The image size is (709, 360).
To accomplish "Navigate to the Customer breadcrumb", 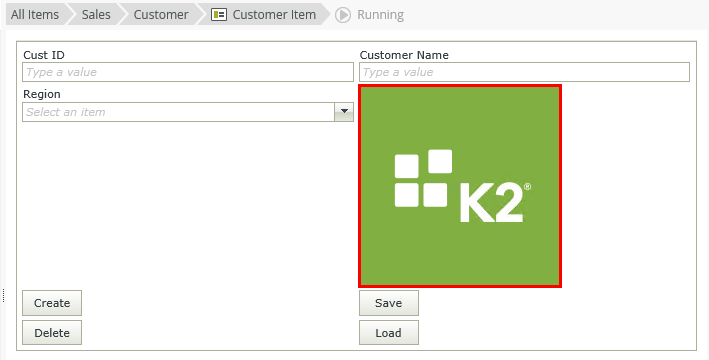I will point(161,14).
